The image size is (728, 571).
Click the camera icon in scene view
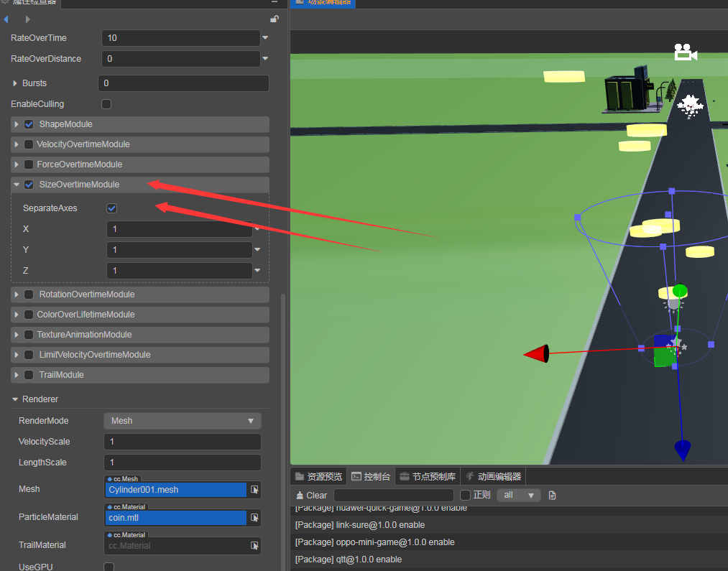[x=685, y=52]
